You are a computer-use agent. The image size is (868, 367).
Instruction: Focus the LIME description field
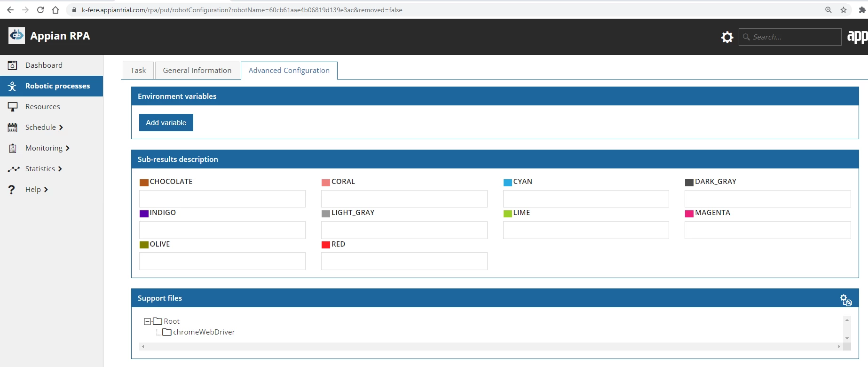(586, 230)
